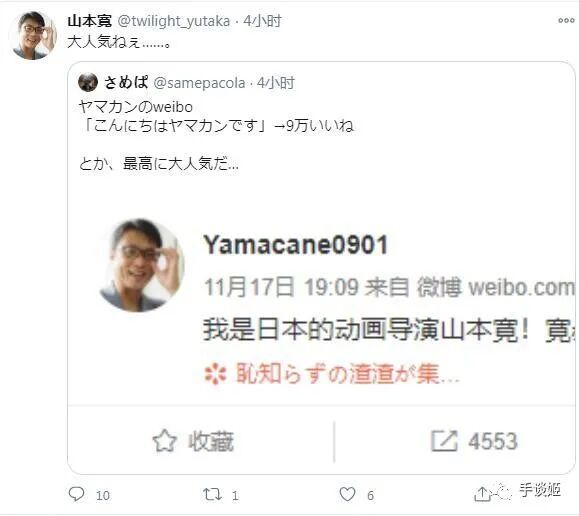Open the main tweet's 4小时 timestamp
579x516 pixels.
[x=263, y=21]
